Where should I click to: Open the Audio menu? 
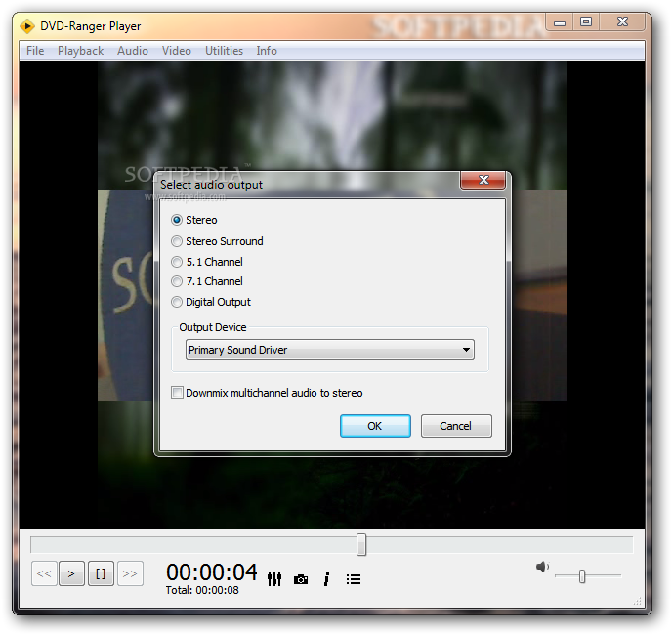click(x=133, y=51)
